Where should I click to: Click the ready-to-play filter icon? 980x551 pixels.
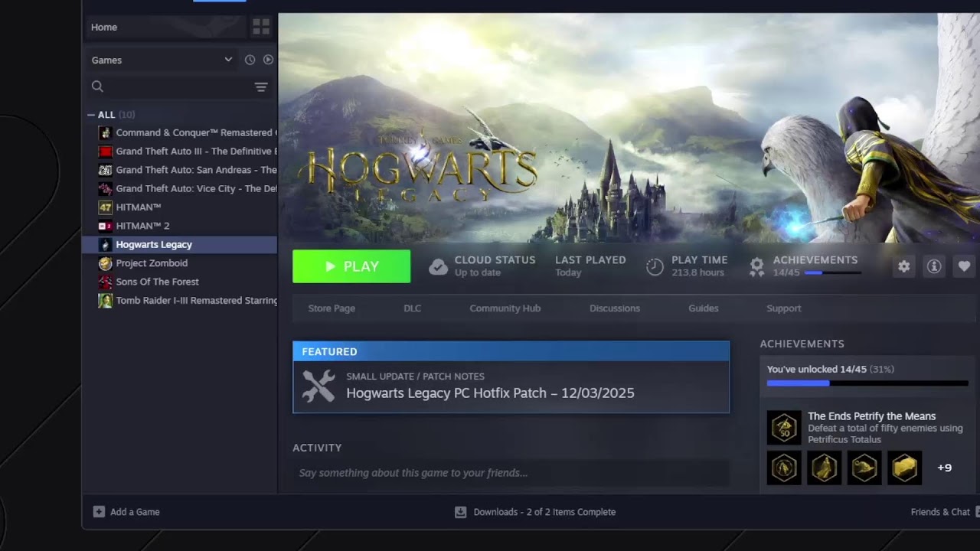268,60
